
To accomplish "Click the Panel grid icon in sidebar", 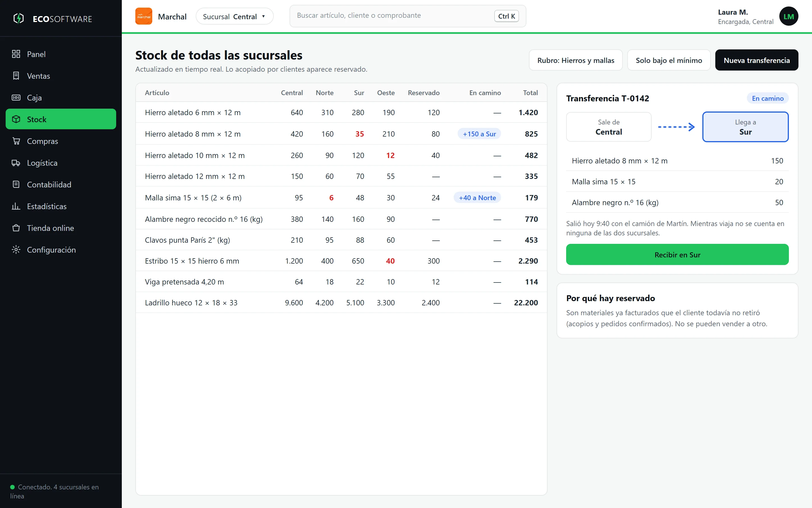I will coord(16,54).
